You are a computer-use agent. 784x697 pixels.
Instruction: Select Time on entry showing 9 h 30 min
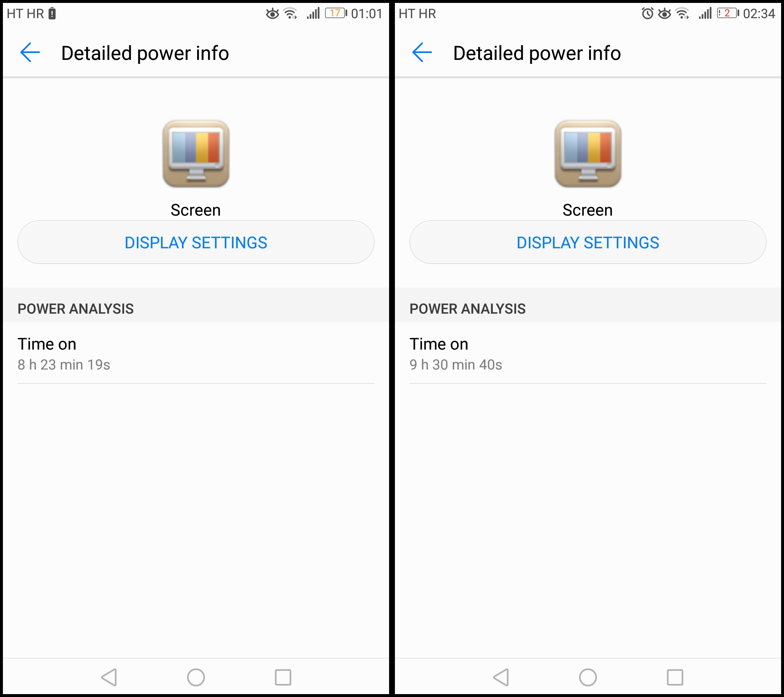pos(588,353)
